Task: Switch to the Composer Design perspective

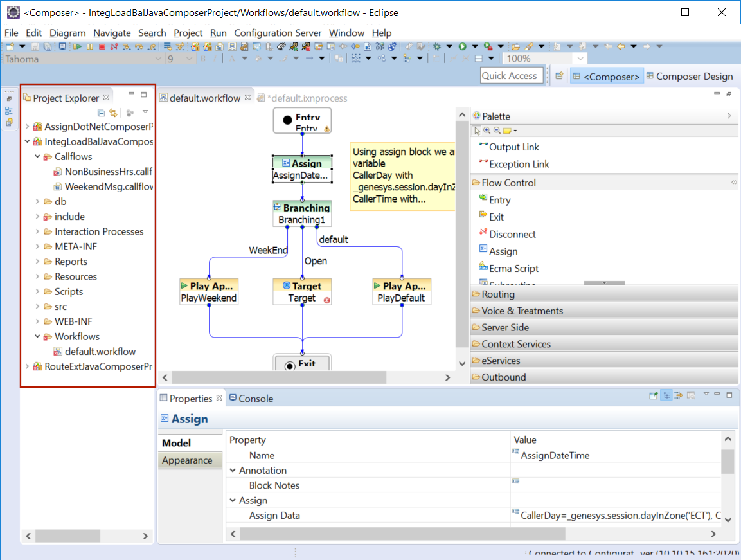Action: click(690, 76)
